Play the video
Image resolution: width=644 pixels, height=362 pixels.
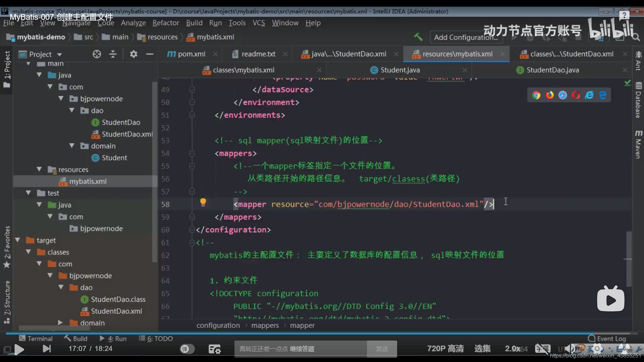(19, 349)
